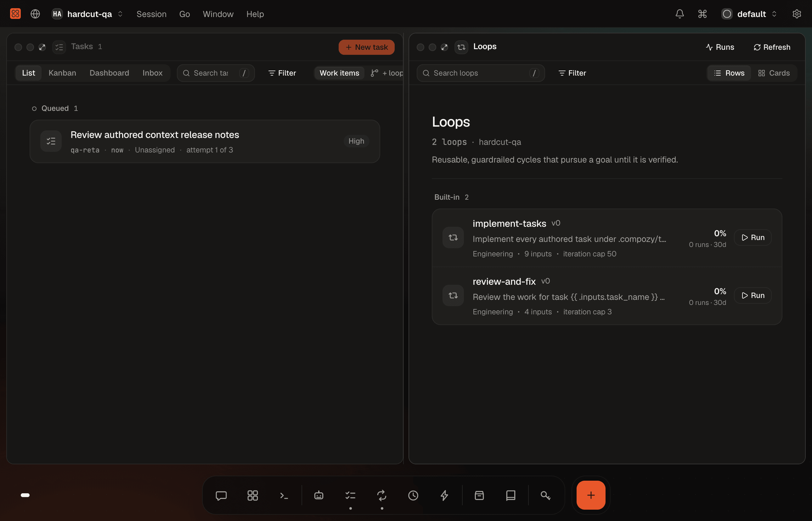Image resolution: width=812 pixels, height=521 pixels.
Task: Click the review-and-fix loop title
Action: [504, 282]
